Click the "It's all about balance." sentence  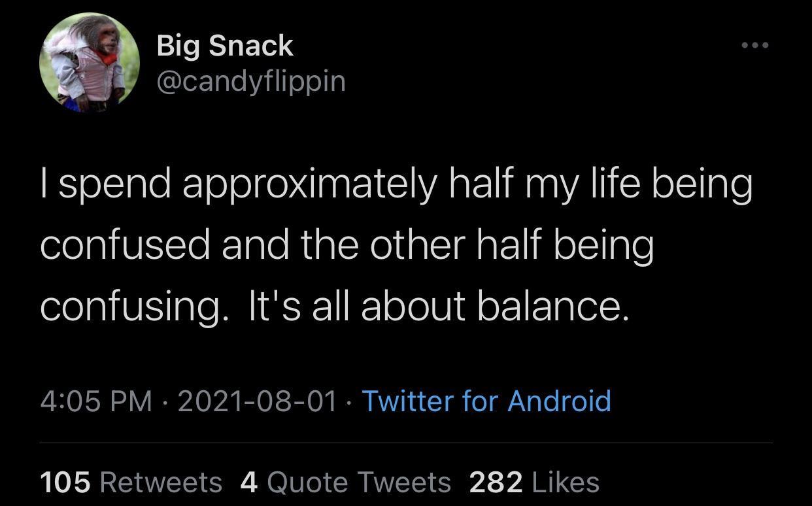click(x=438, y=306)
